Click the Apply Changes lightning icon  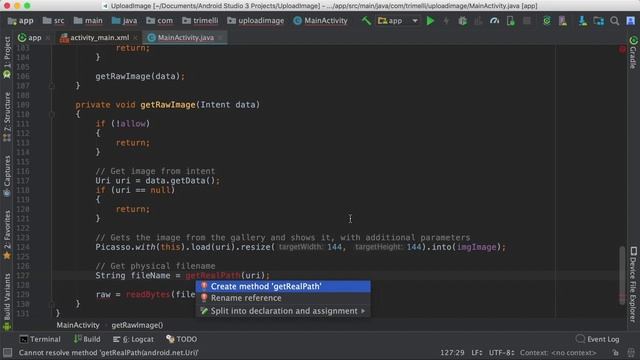pos(446,20)
